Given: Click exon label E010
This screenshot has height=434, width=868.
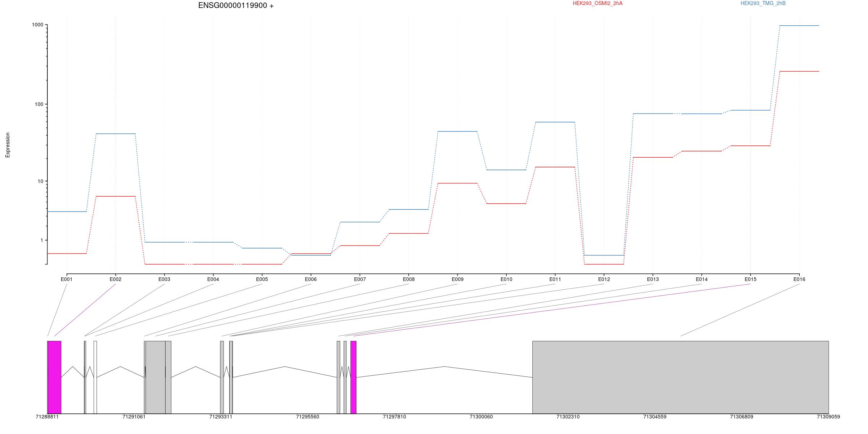Looking at the screenshot, I should click(506, 279).
